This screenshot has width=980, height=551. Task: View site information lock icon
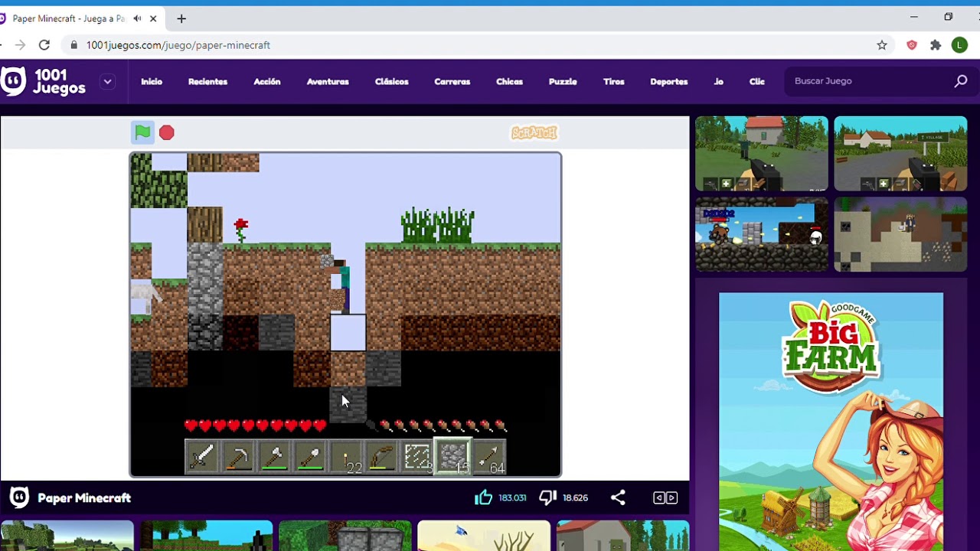(x=74, y=45)
